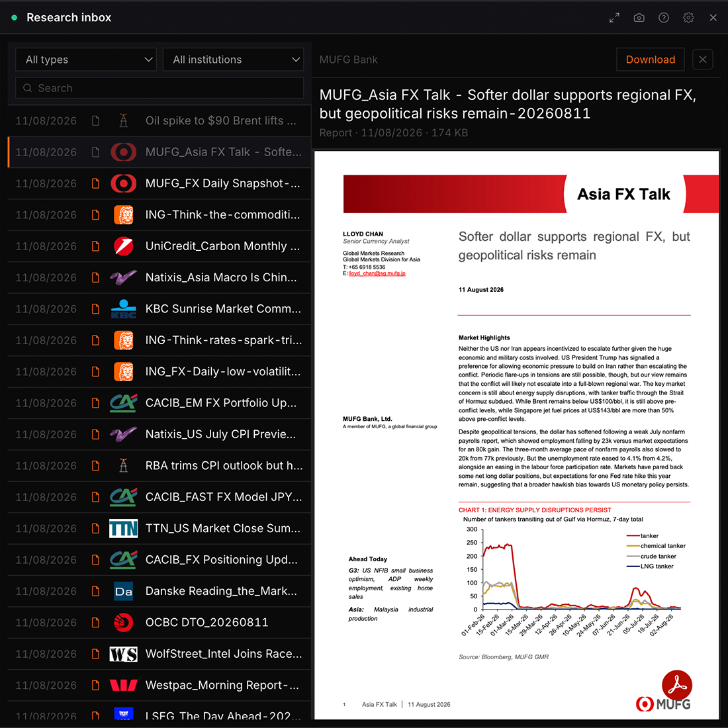Viewport: 728px width, 728px height.
Task: Click the expand window icon in the header
Action: (x=614, y=18)
